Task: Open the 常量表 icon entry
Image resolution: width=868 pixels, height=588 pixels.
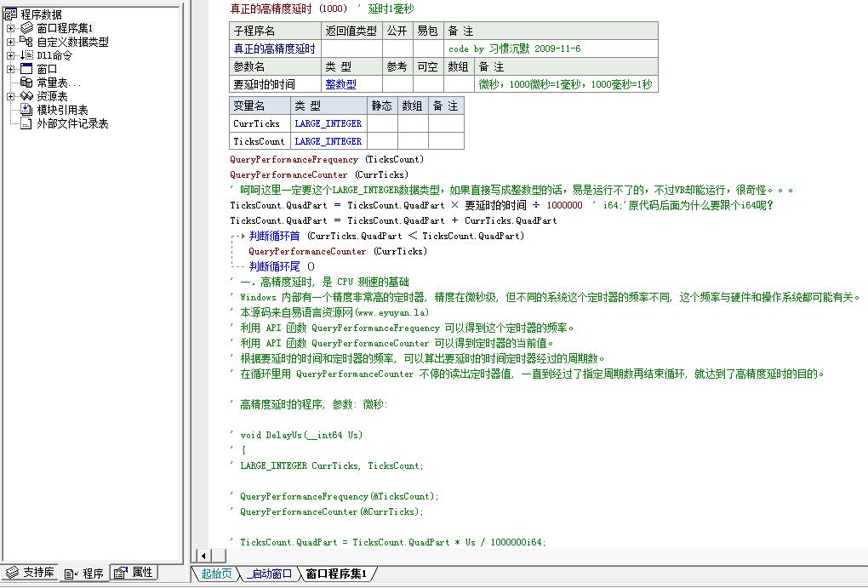Action: (26, 83)
